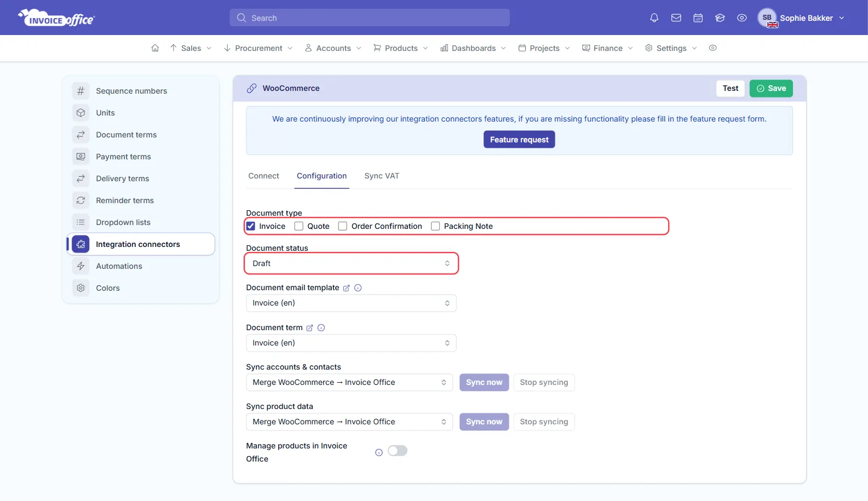Click the Colors gear icon
868x501 pixels.
pos(81,288)
